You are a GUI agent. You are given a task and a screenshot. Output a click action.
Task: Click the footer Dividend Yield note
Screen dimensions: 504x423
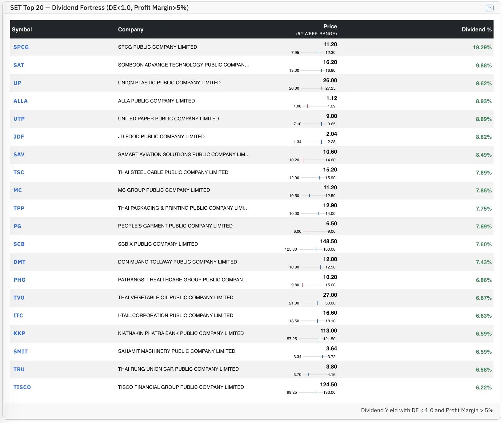click(x=427, y=410)
